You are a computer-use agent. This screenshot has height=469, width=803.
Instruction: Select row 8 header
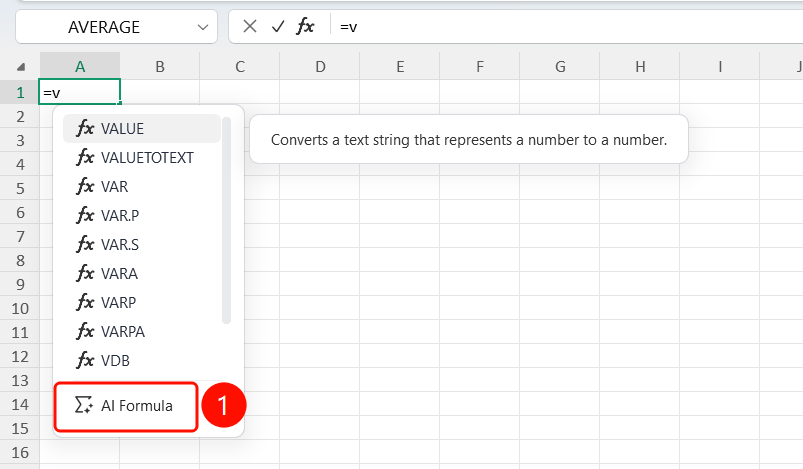pyautogui.click(x=20, y=261)
